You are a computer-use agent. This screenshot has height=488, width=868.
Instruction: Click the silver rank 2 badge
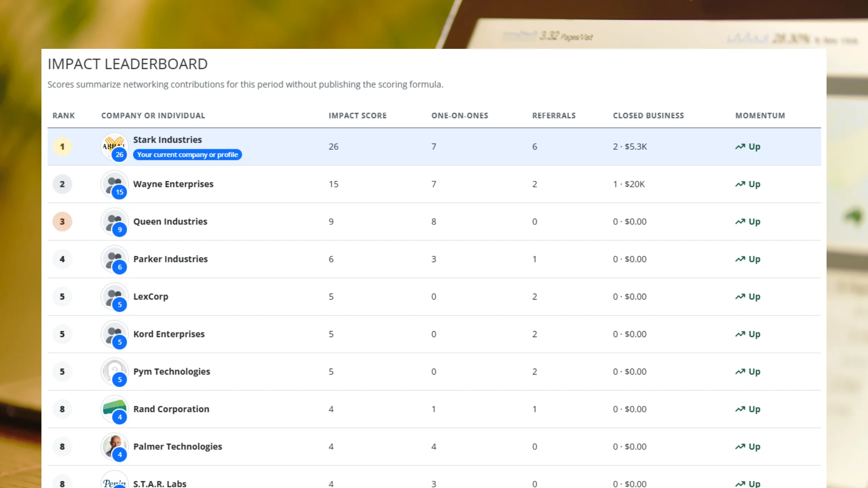click(62, 184)
